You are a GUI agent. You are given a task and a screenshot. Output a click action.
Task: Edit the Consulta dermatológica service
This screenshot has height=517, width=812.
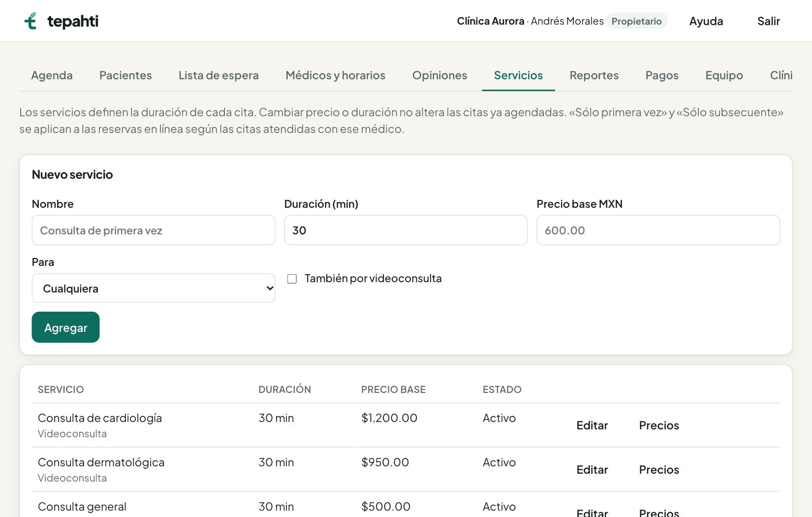[592, 470]
